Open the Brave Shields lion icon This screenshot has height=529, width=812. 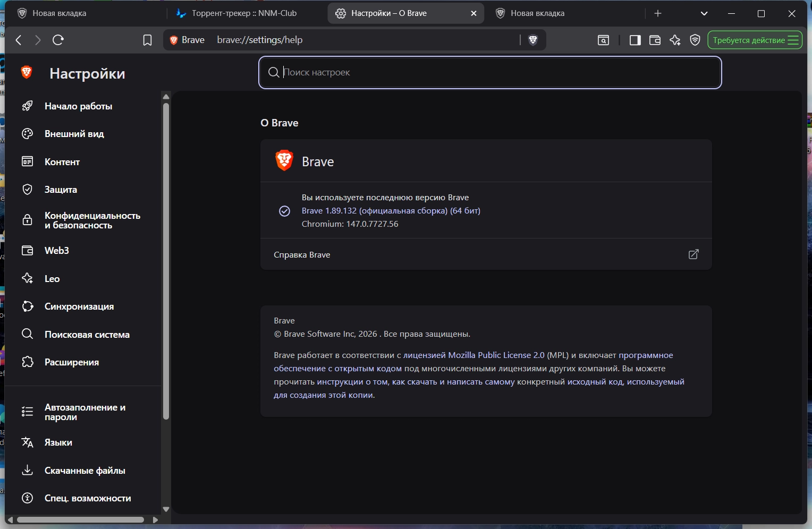(533, 40)
